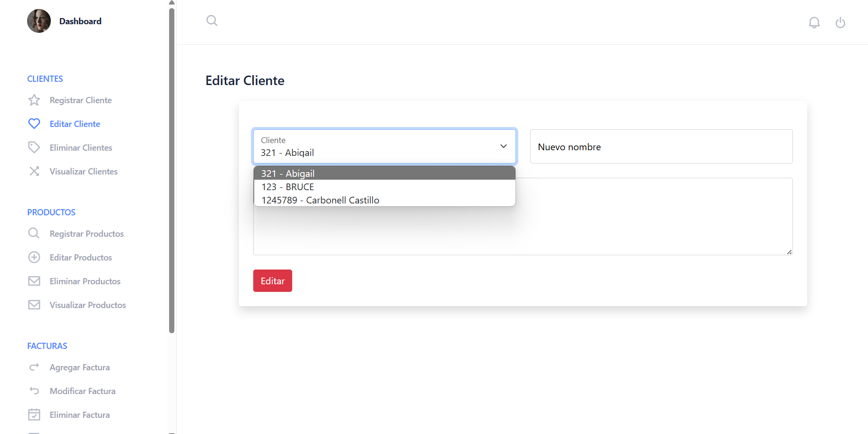Click the power icon in the top bar
The image size is (868, 434).
pos(840,22)
